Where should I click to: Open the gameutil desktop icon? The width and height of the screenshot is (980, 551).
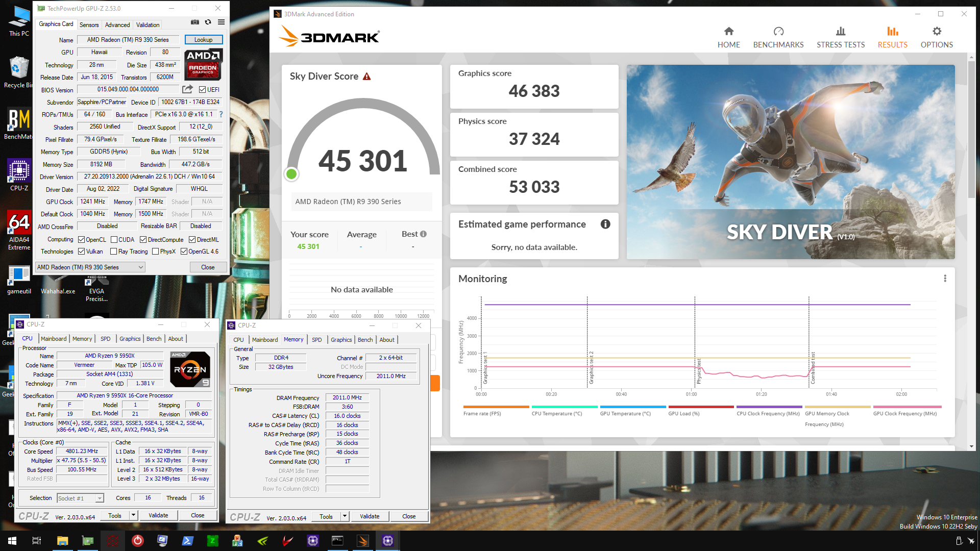[x=19, y=280]
